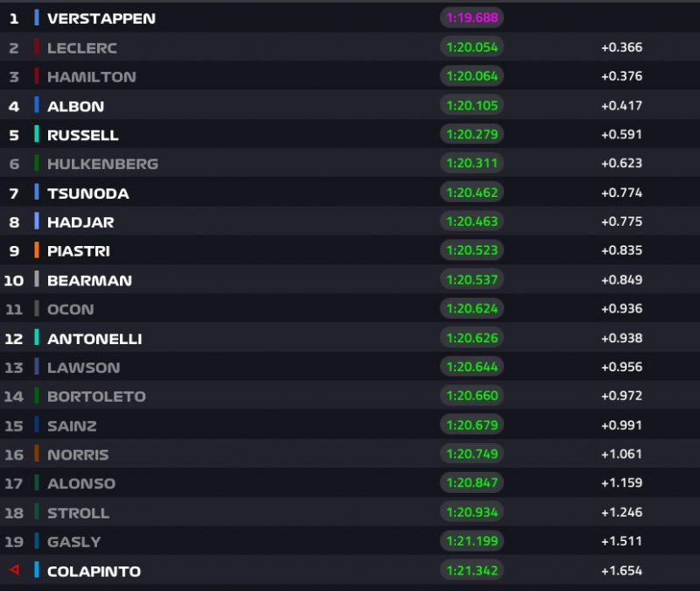
Task: Select the Hadjar driver name
Action: [x=80, y=222]
